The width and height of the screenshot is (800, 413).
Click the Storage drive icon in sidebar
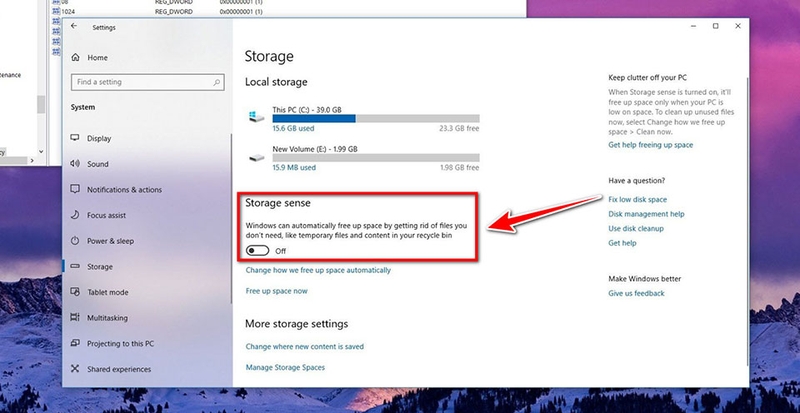tap(75, 266)
